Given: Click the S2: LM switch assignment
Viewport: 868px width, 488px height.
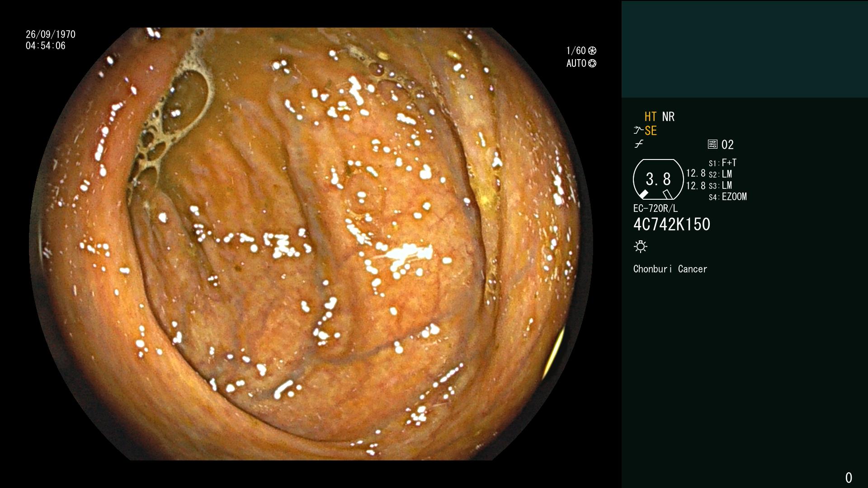Looking at the screenshot, I should [x=720, y=174].
